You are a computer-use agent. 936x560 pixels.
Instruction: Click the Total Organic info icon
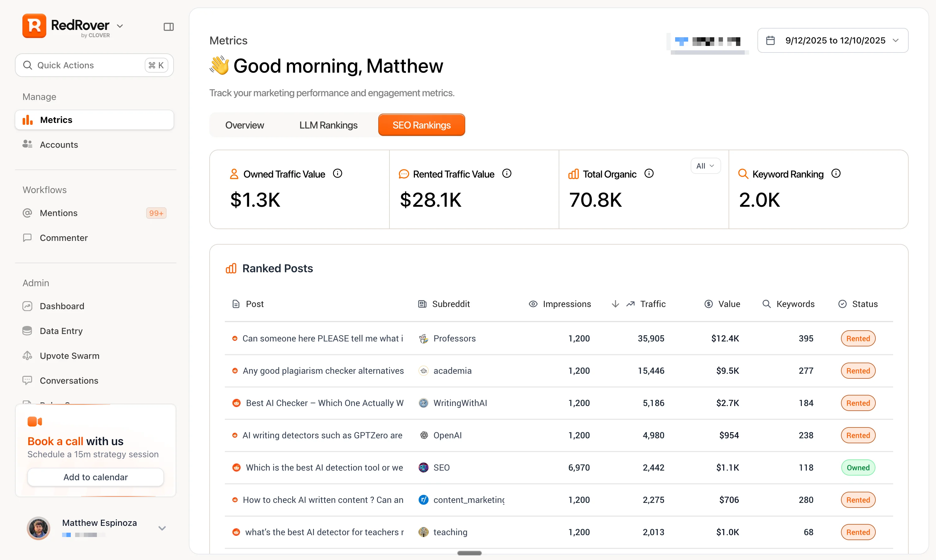point(649,174)
